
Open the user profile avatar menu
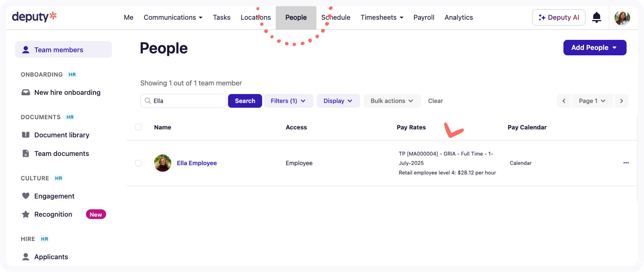pyautogui.click(x=622, y=17)
